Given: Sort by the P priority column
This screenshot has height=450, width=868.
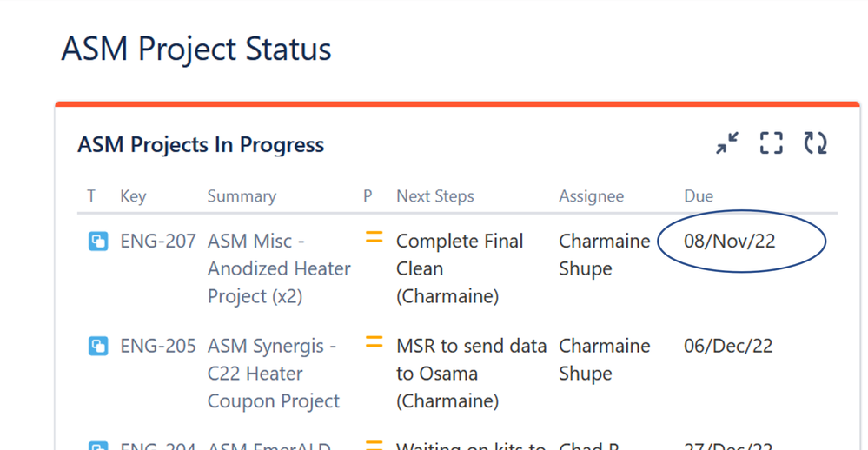Looking at the screenshot, I should pyautogui.click(x=368, y=196).
